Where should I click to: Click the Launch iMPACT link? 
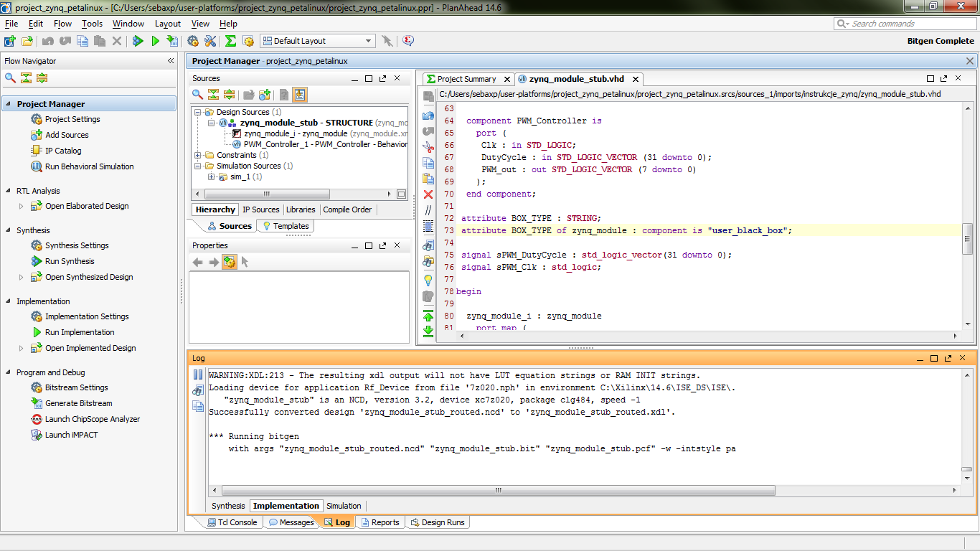[71, 435]
